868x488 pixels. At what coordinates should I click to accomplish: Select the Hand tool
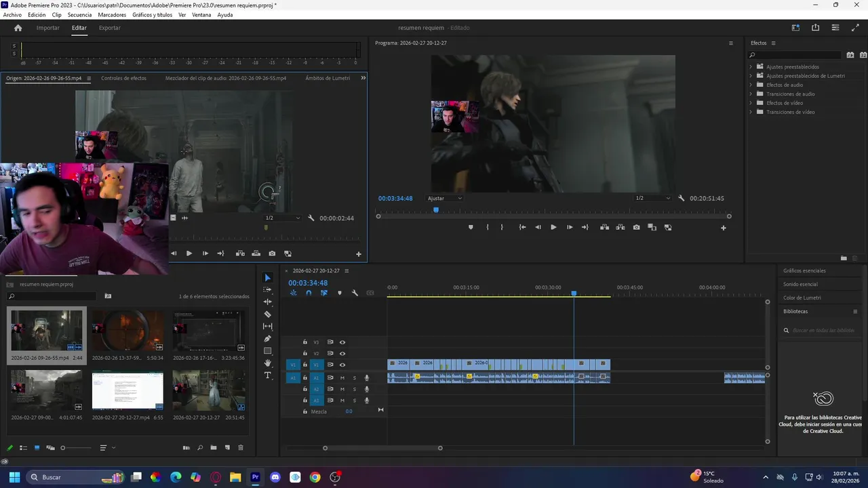267,363
